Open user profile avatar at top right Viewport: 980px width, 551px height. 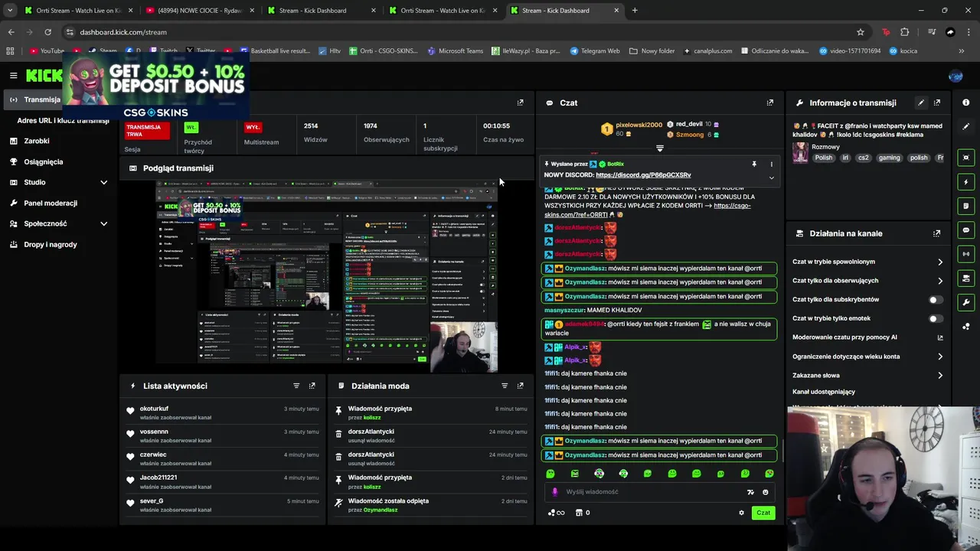tap(955, 76)
